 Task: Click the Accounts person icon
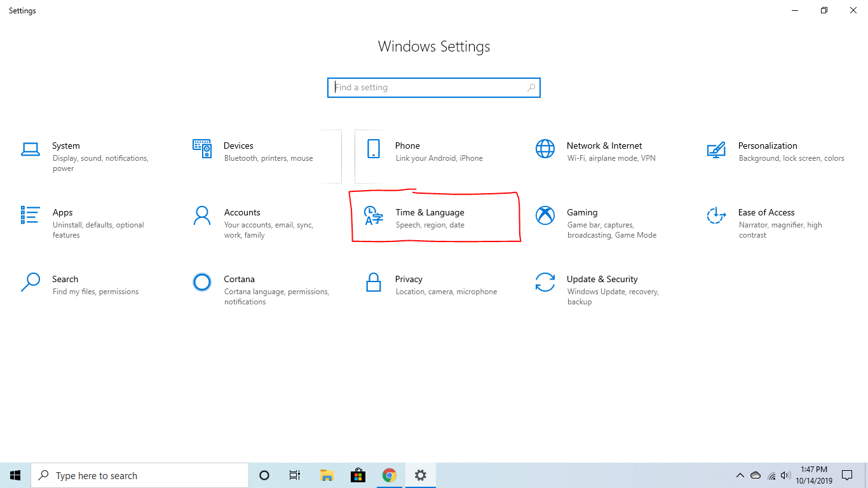click(x=202, y=215)
